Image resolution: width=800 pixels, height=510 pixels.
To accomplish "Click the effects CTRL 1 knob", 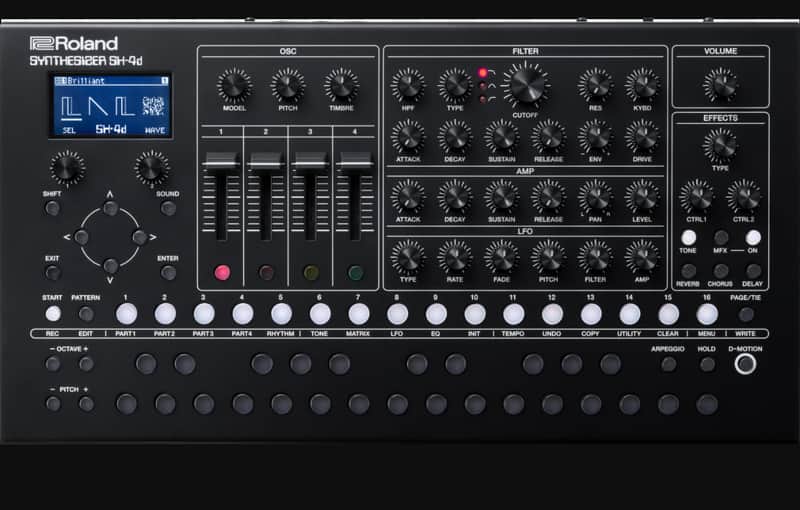I will (697, 197).
